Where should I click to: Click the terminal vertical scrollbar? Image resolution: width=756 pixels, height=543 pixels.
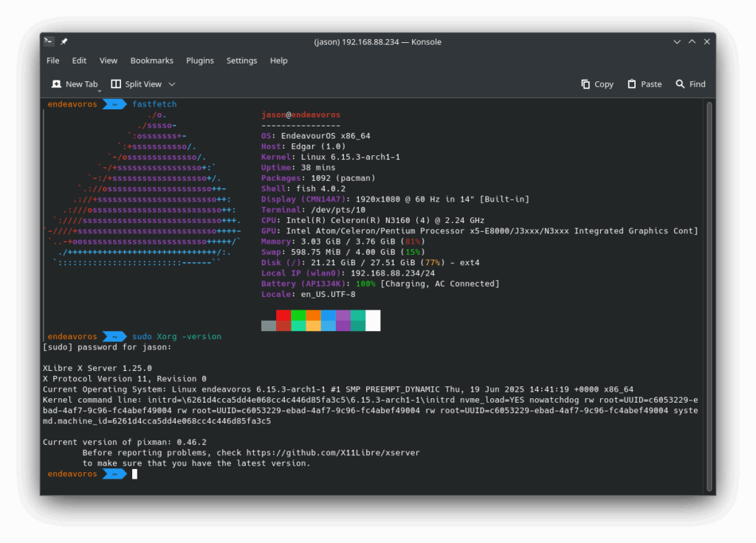tap(709, 296)
